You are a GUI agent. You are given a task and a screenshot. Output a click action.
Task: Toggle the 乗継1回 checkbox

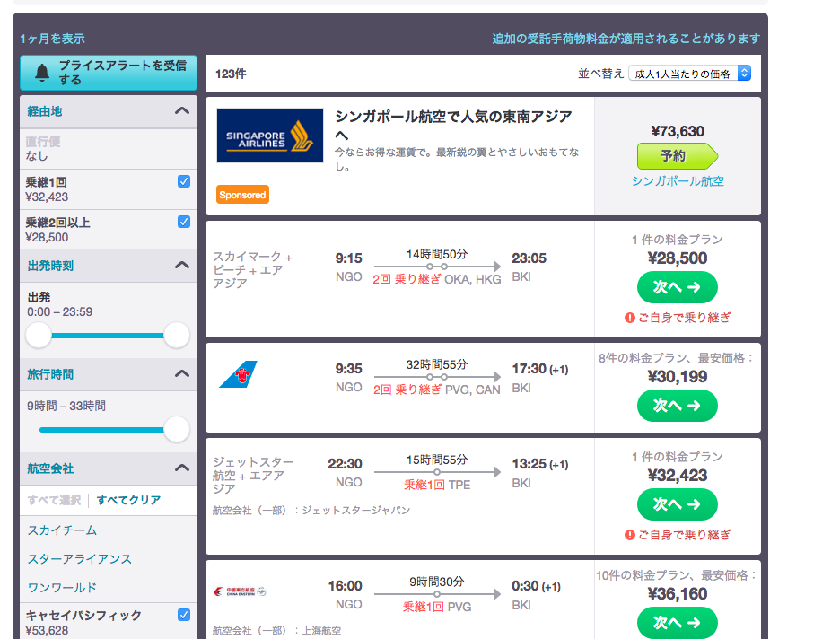[x=184, y=181]
